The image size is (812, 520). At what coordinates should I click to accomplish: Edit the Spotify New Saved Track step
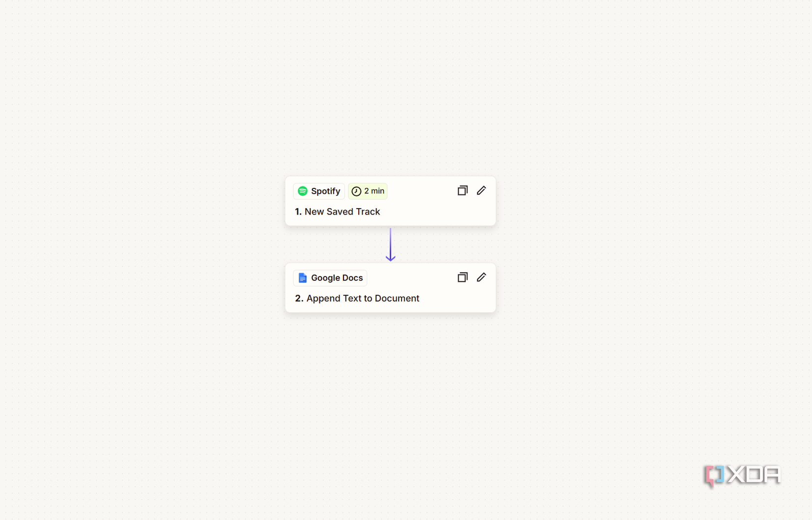point(481,190)
